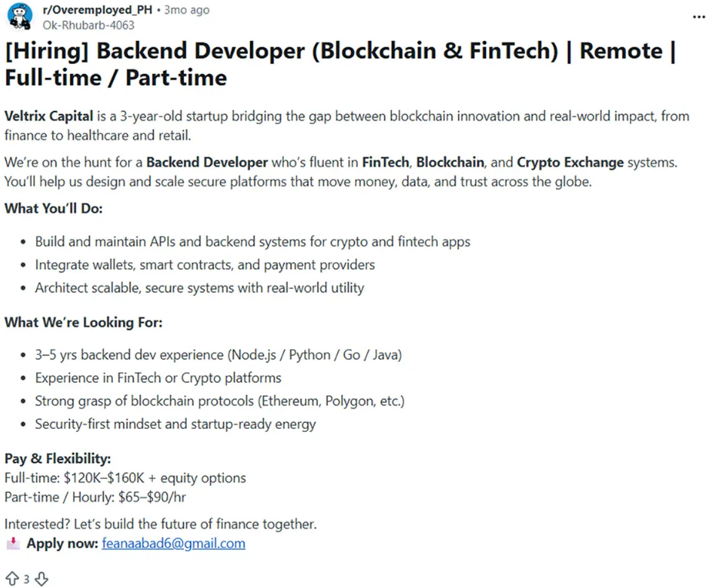Click the envelope icon beside Apply now
Image resolution: width=712 pixels, height=588 pixels.
click(12, 544)
